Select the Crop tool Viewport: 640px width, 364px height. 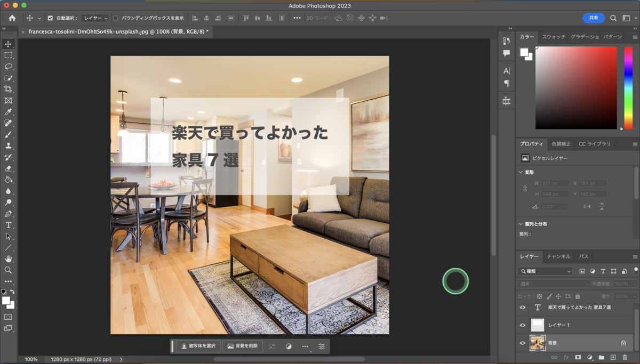(8, 89)
